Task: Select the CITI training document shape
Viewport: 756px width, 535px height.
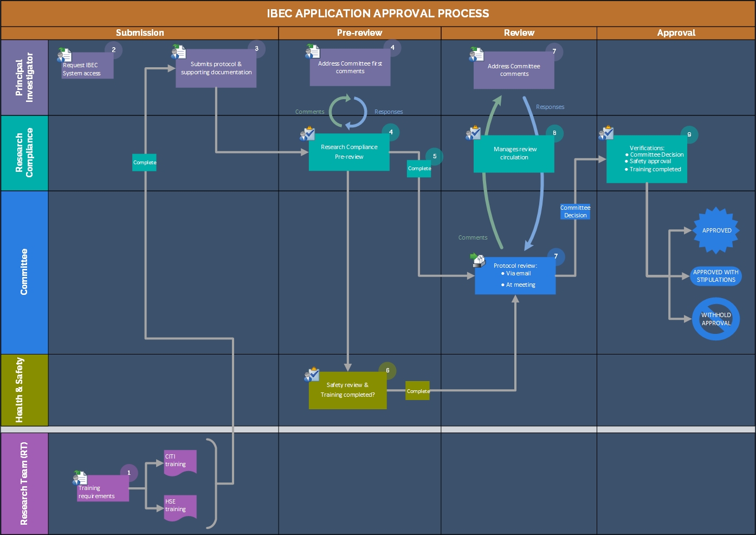Action: tap(180, 462)
